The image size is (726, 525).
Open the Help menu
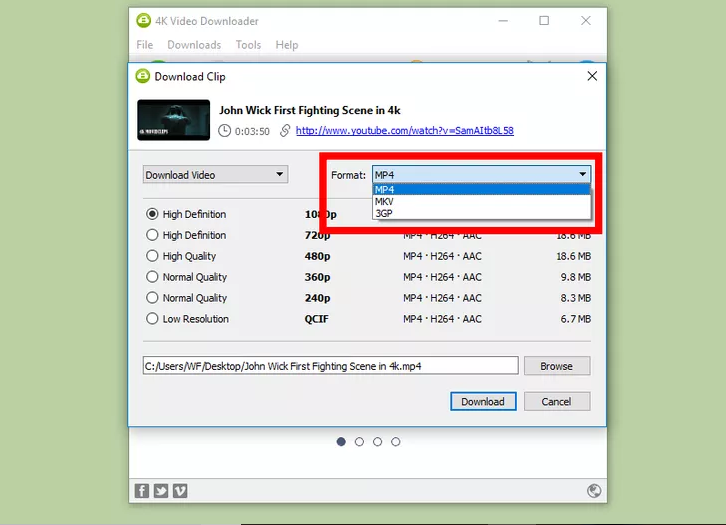(x=287, y=45)
